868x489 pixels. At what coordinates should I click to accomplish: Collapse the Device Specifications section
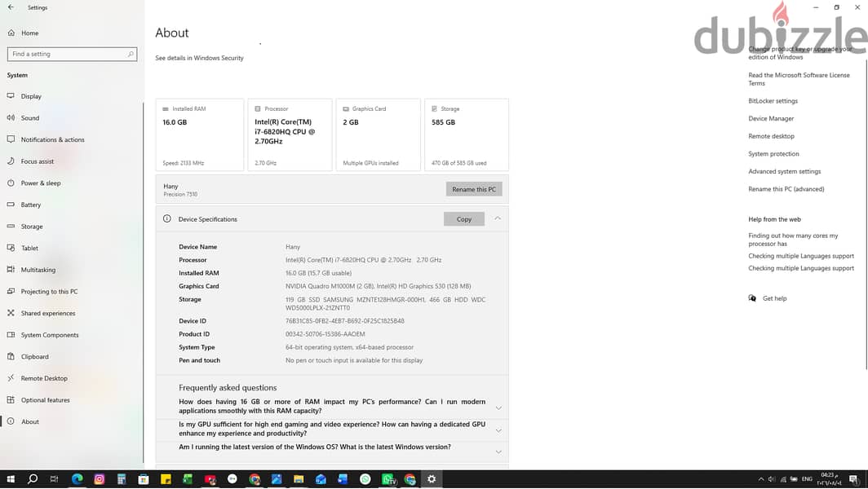pos(498,218)
